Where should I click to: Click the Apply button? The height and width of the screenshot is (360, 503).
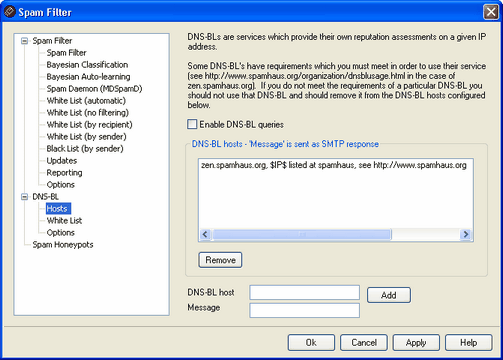[416, 343]
